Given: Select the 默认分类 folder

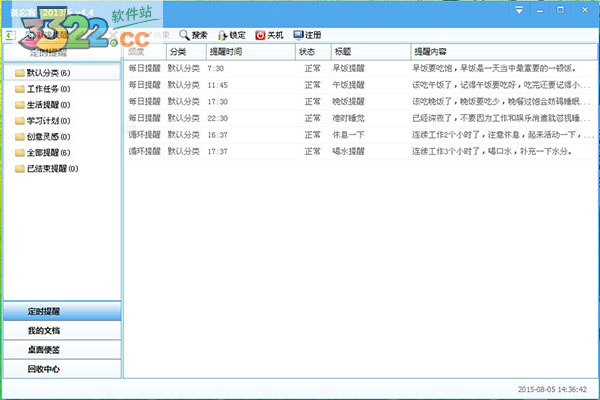Looking at the screenshot, I should coord(42,73).
